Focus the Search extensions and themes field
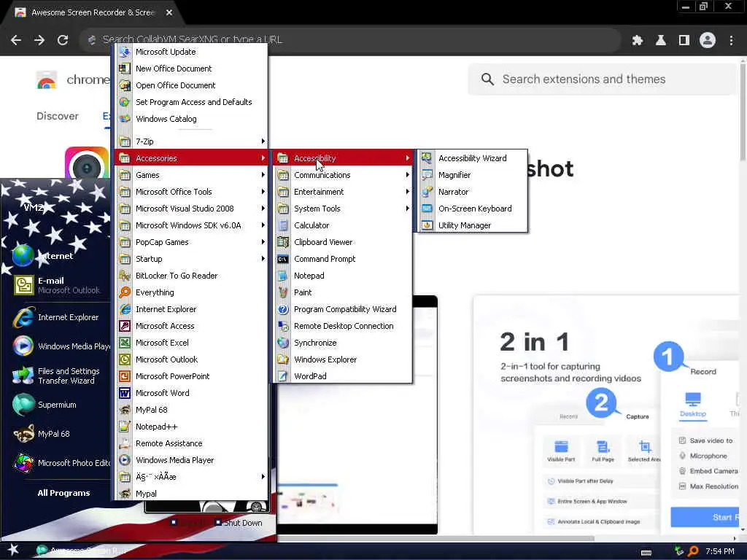 (x=603, y=79)
